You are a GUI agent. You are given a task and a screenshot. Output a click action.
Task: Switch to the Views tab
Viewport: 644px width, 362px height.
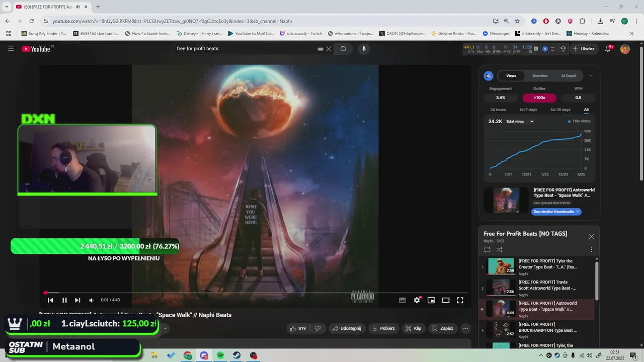click(x=511, y=76)
